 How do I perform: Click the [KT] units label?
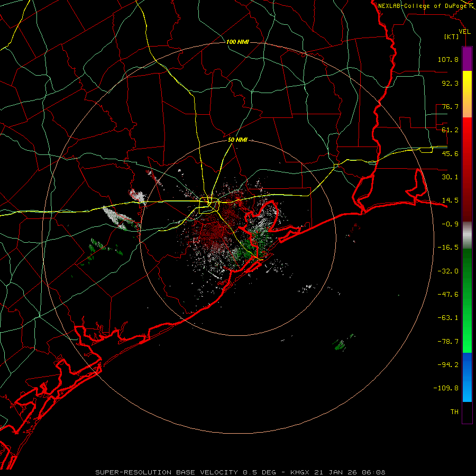(452, 36)
